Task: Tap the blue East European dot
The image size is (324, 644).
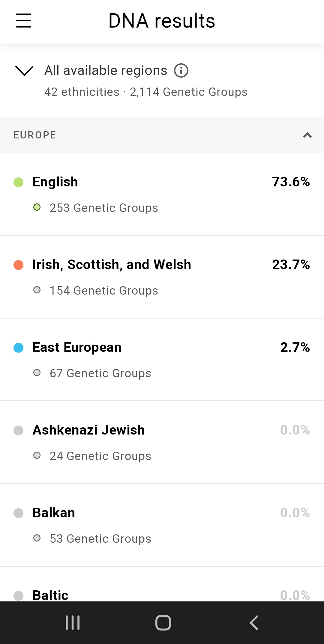Action: [x=19, y=348]
